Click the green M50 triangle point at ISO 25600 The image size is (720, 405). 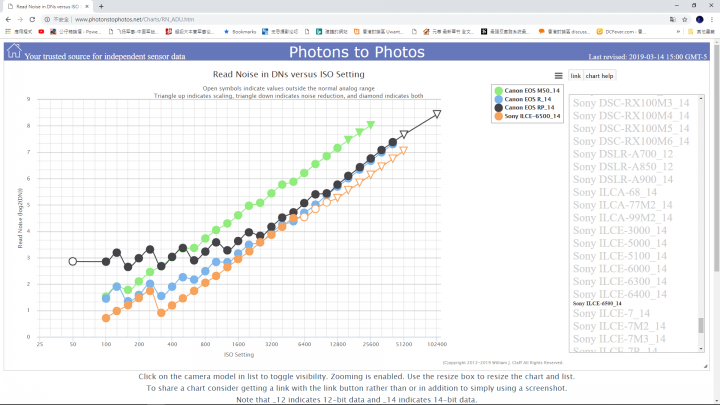coord(371,124)
